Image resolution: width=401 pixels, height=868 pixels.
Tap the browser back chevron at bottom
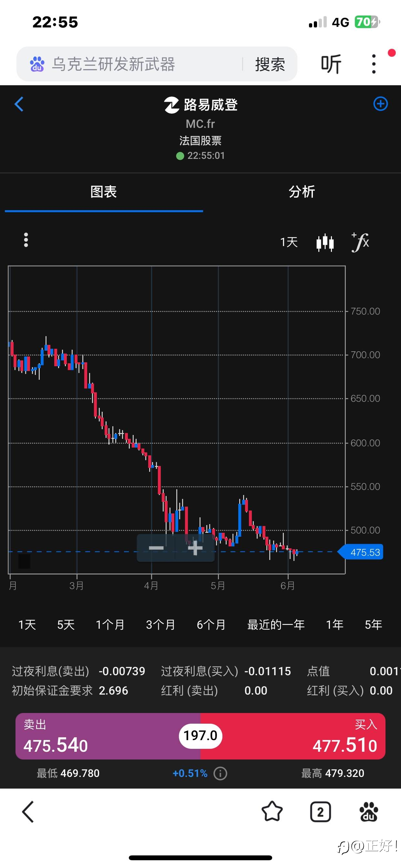(x=28, y=812)
